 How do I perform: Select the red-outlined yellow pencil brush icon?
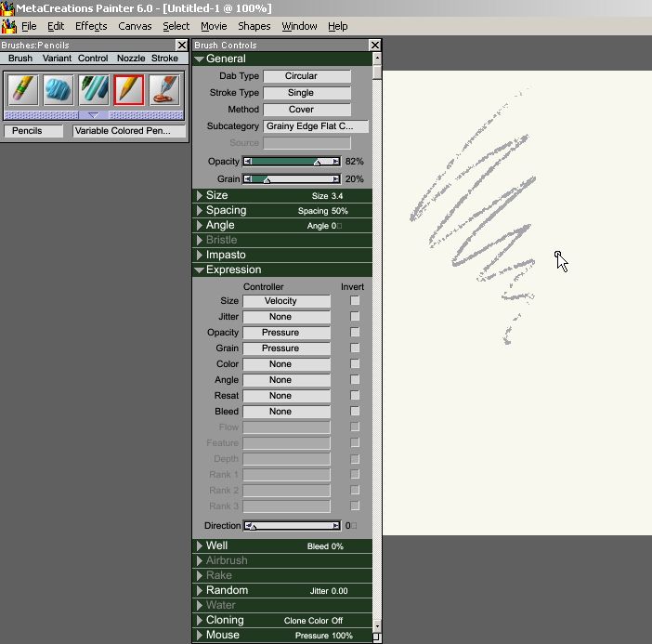pos(129,89)
